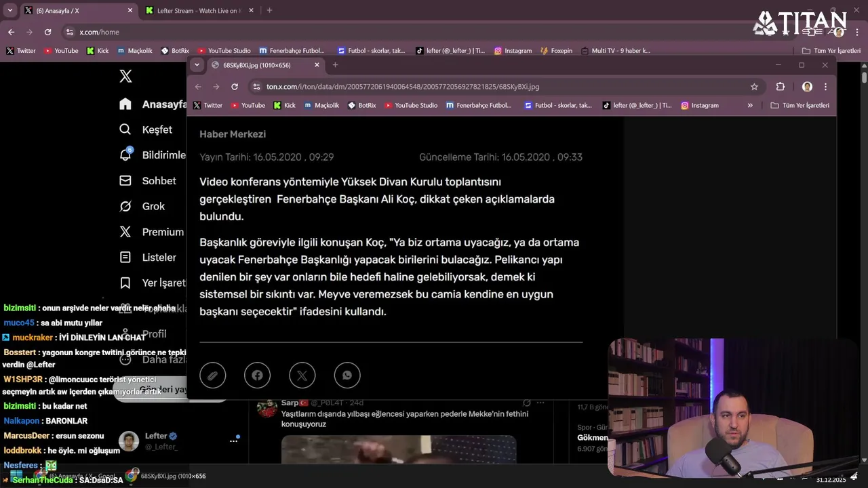
Task: Open extensions puzzle icon in front window
Action: 781,87
